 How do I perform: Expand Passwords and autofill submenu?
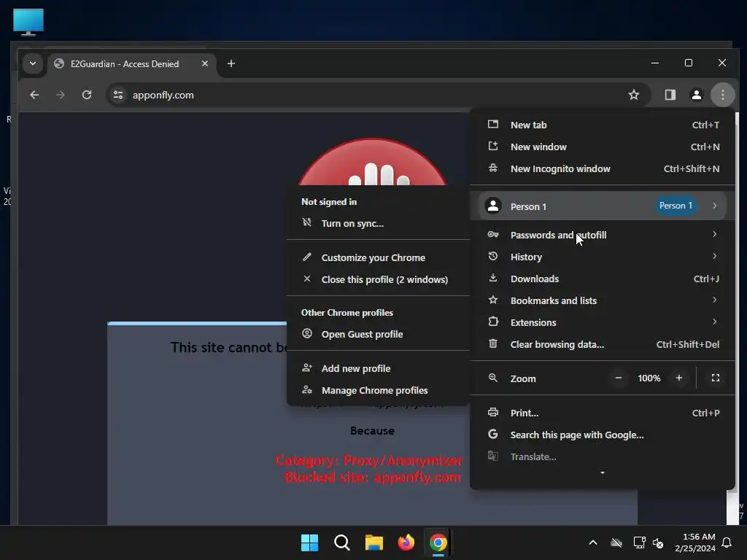[602, 235]
